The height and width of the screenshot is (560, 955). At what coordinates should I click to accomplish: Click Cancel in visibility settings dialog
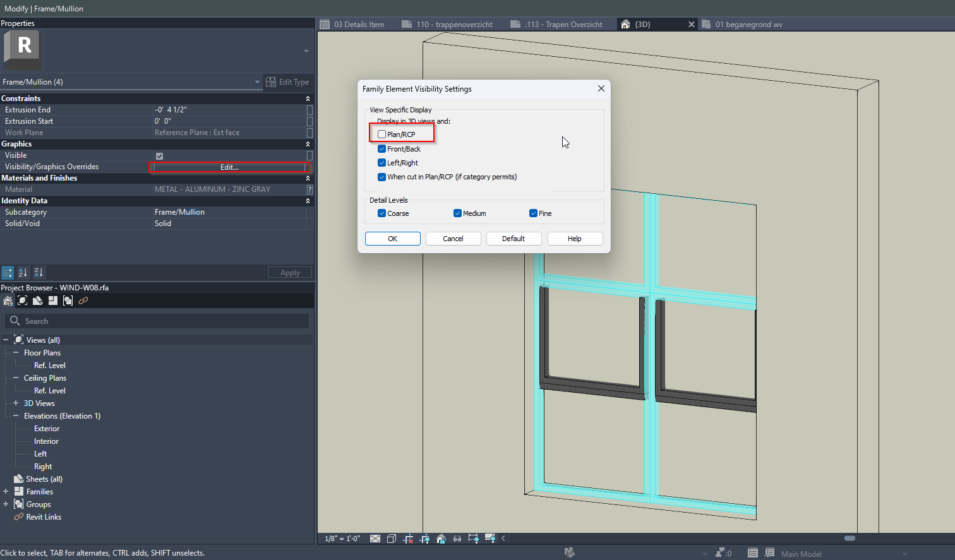click(x=453, y=239)
